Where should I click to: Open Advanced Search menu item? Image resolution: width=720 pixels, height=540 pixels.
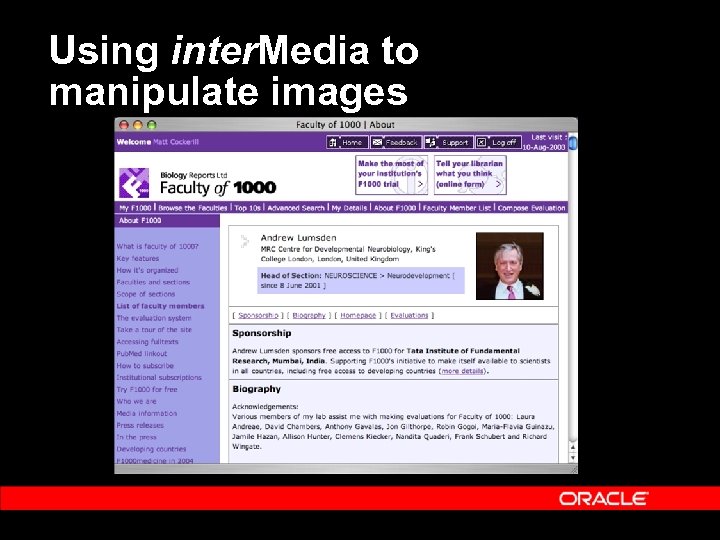coord(296,208)
